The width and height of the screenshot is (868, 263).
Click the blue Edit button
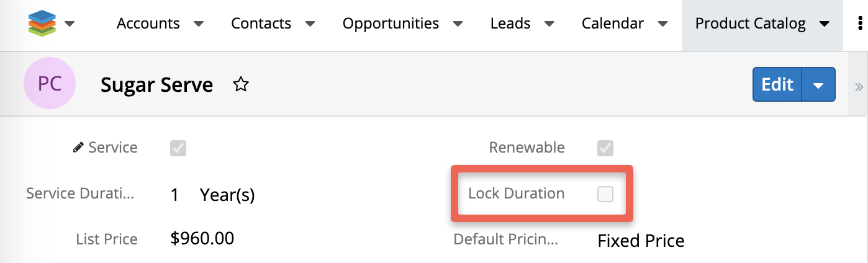(x=777, y=84)
